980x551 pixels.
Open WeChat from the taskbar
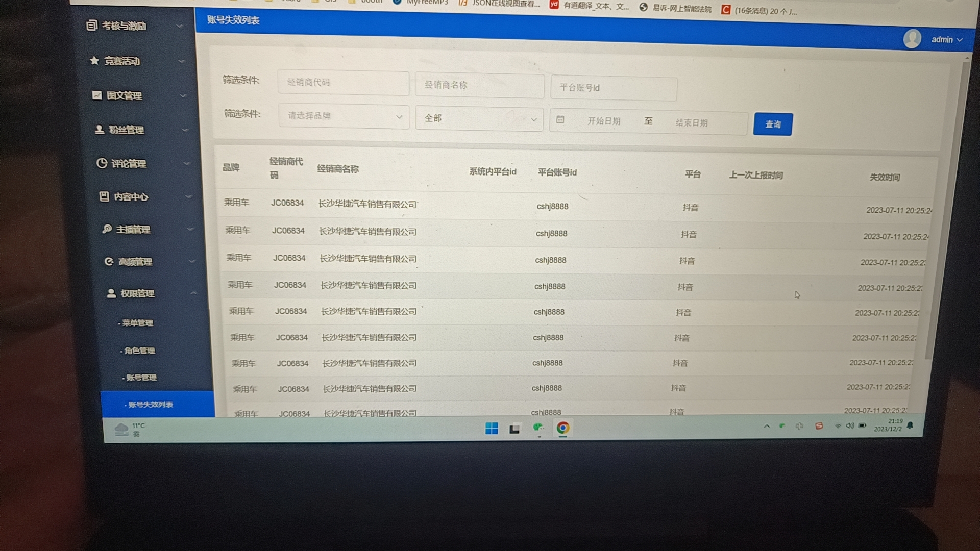pyautogui.click(x=538, y=428)
